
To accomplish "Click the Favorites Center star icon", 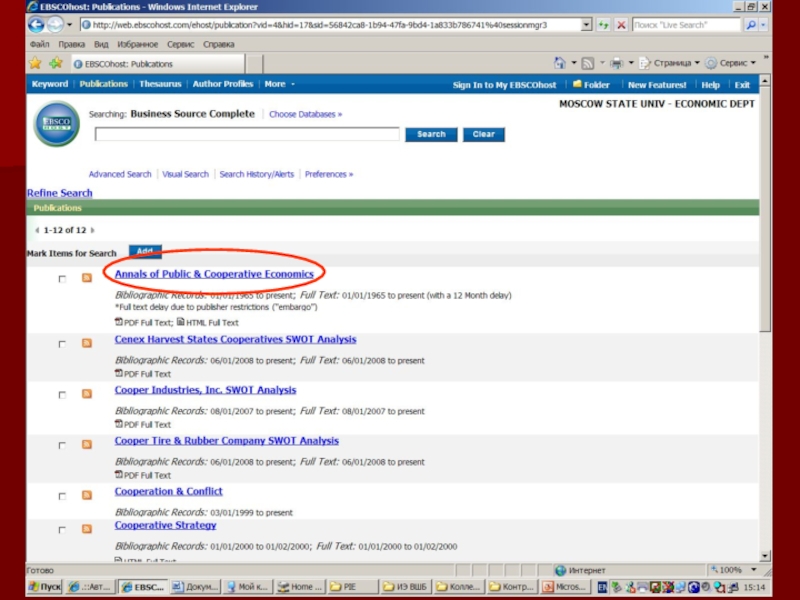I will coord(35,63).
